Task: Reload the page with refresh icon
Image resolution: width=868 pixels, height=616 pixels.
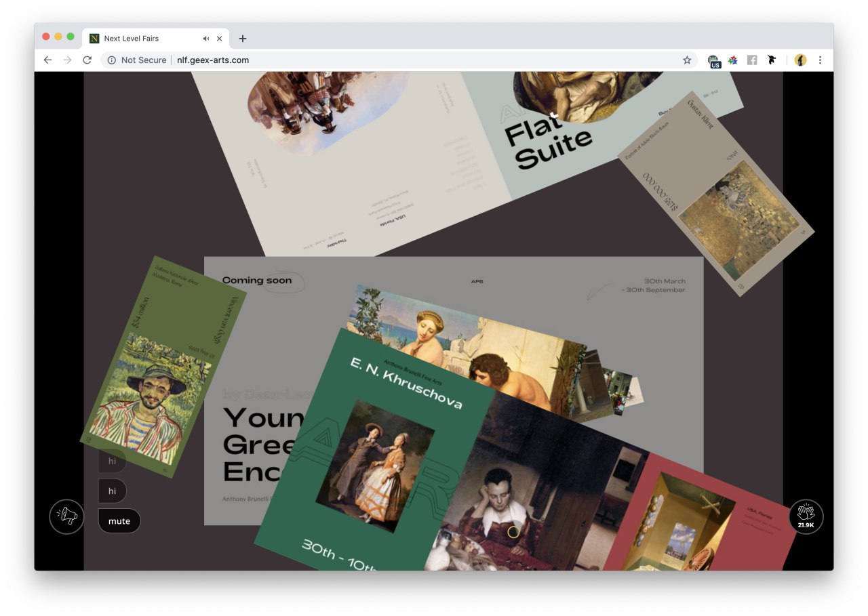Action: click(87, 60)
